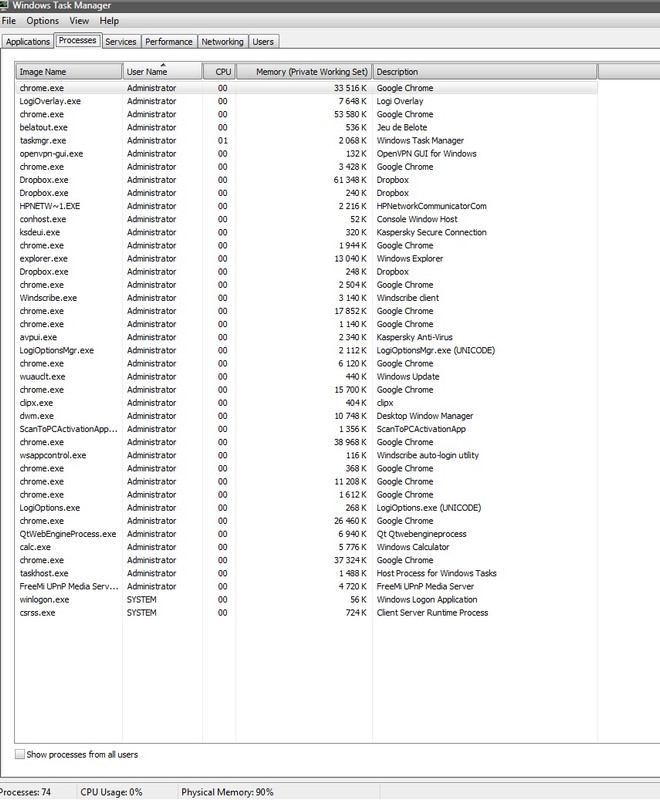Open the File menu
660x800 pixels.
tap(9, 21)
